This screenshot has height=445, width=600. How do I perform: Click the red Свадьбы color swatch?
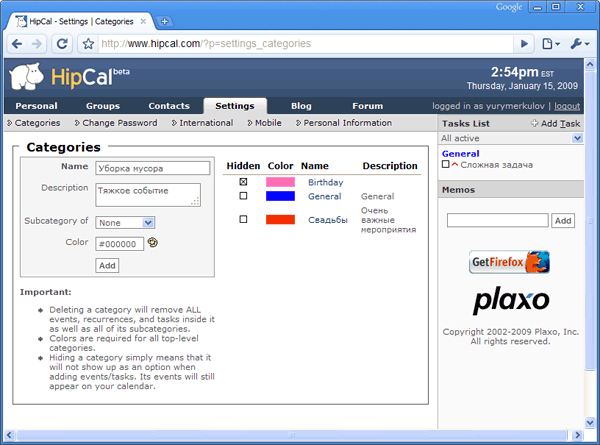(x=280, y=219)
